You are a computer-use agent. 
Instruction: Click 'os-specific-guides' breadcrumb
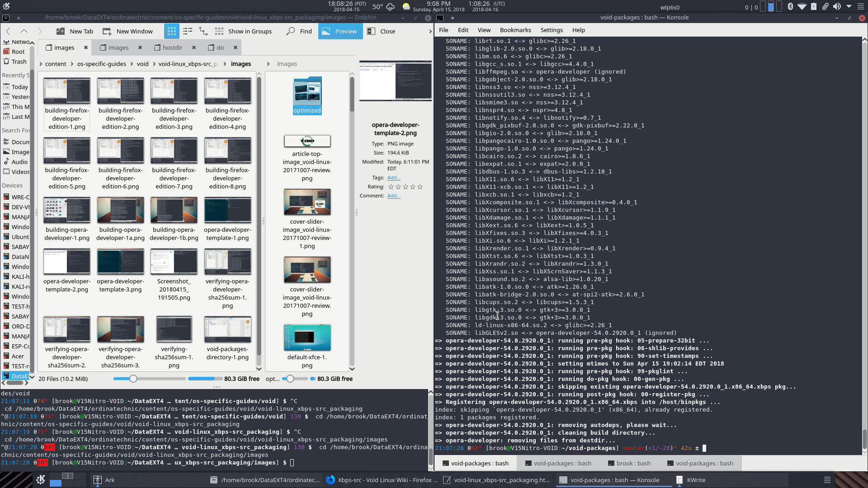tap(102, 64)
